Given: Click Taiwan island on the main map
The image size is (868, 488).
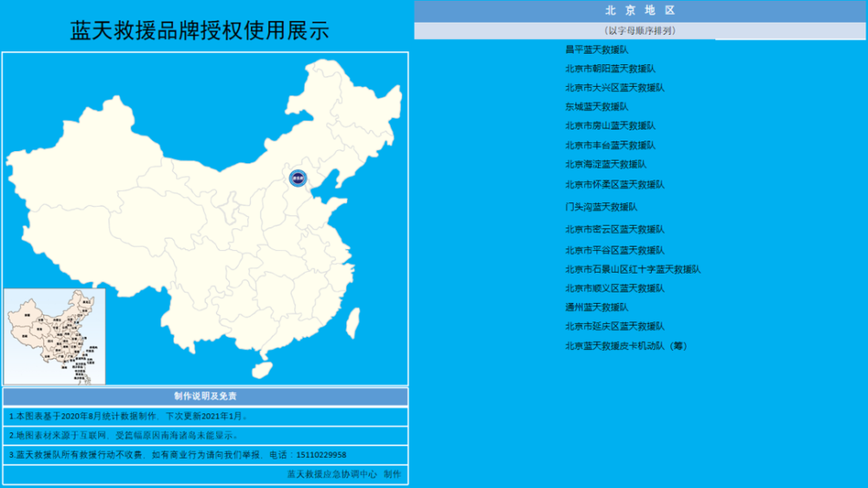Looking at the screenshot, I should (x=352, y=323).
